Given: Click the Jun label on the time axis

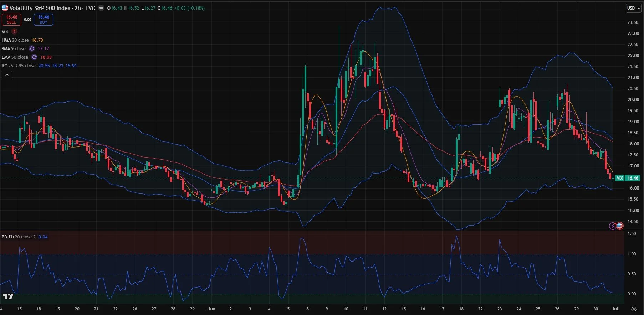Looking at the screenshot, I should [211, 309].
